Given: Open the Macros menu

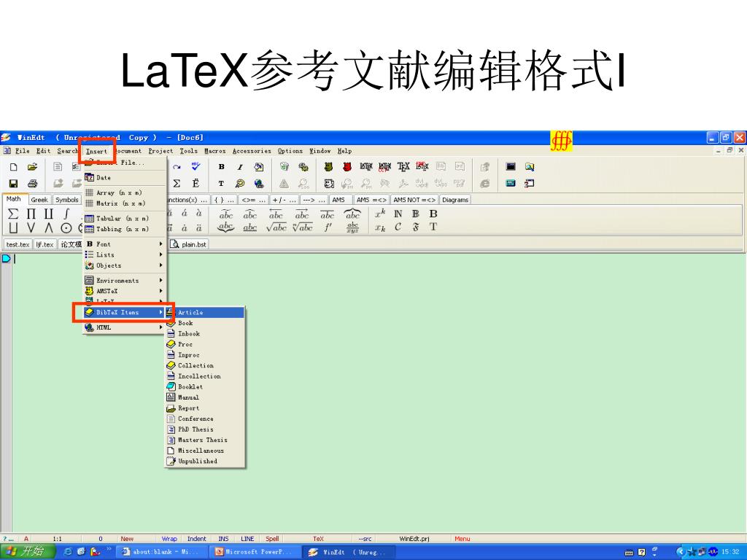Looking at the screenshot, I should pos(215,151).
